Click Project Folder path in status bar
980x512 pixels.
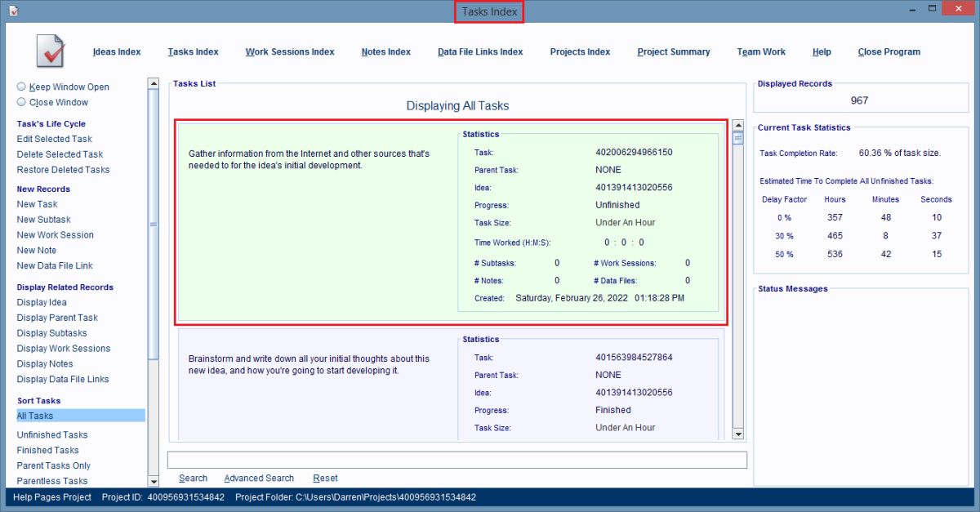(355, 497)
